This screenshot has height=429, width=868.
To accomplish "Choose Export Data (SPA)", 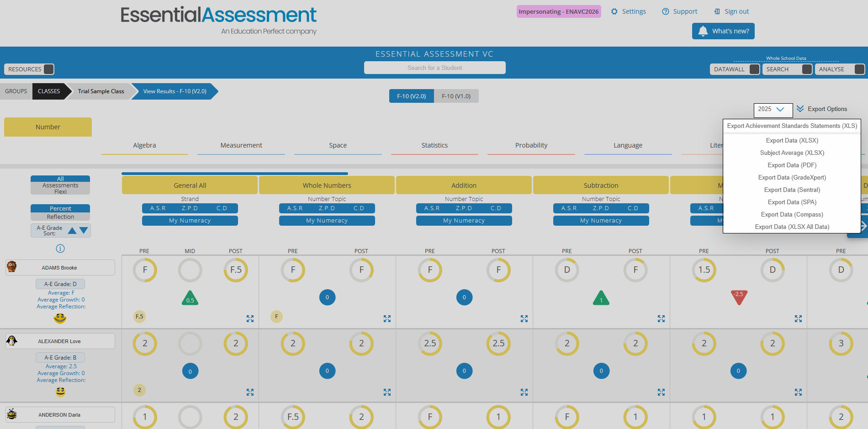I will click(x=792, y=202).
